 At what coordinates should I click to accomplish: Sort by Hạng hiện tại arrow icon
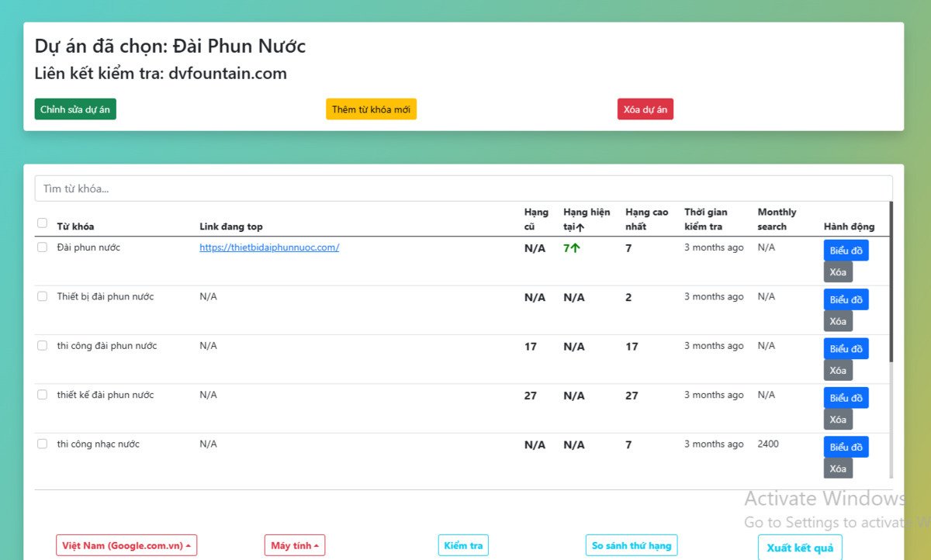coord(580,227)
